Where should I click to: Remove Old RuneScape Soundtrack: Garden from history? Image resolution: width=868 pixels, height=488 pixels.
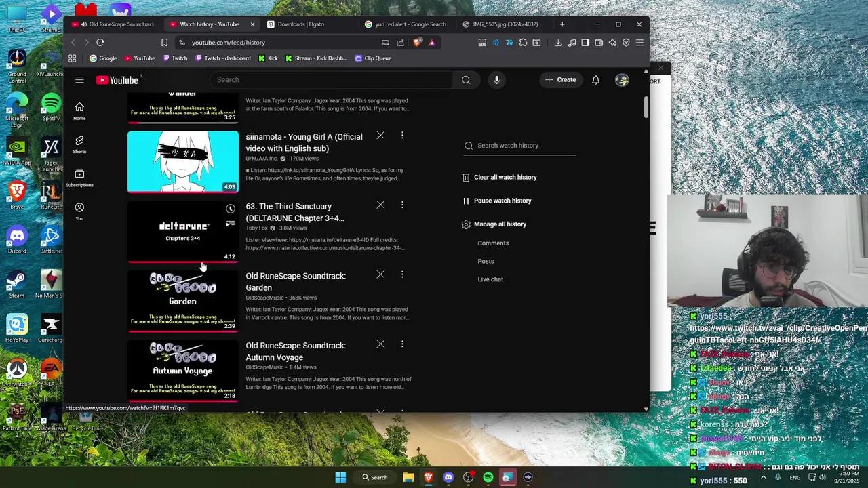coord(380,274)
